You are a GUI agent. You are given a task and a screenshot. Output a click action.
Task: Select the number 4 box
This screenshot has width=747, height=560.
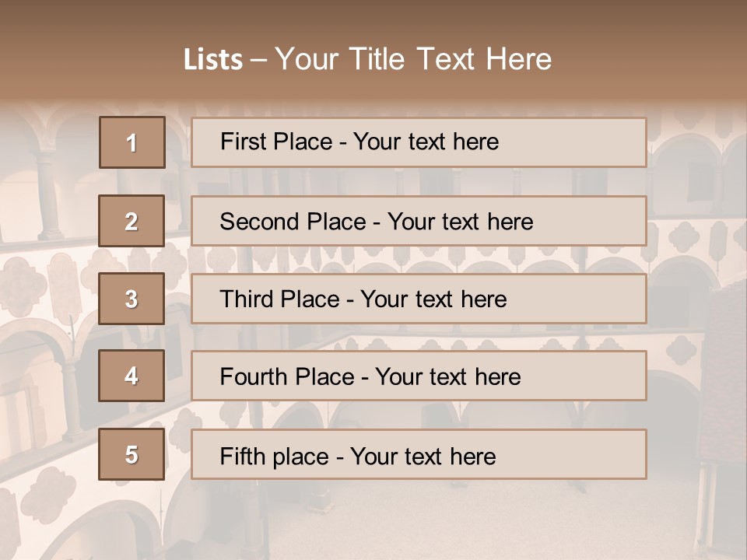click(x=132, y=376)
